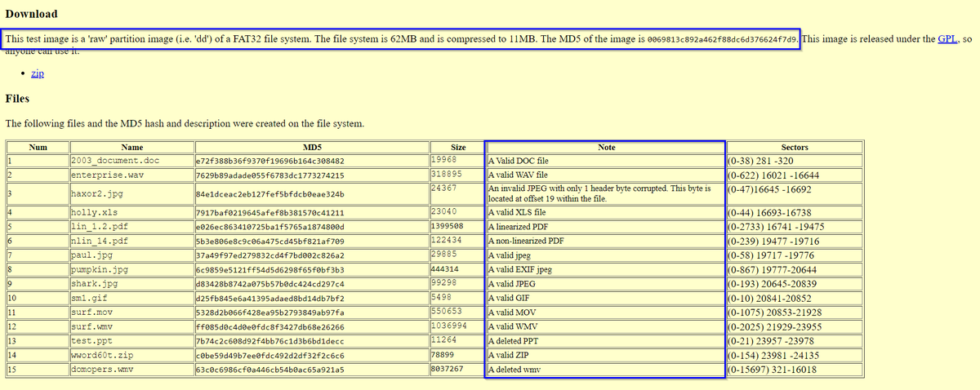This screenshot has height=390, width=980.
Task: Open the GPL license link
Action: (x=947, y=38)
